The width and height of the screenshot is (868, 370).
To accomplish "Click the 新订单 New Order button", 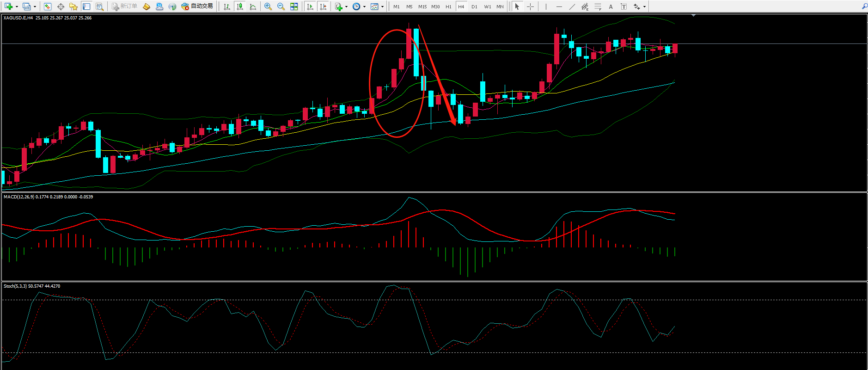I will click(x=124, y=6).
